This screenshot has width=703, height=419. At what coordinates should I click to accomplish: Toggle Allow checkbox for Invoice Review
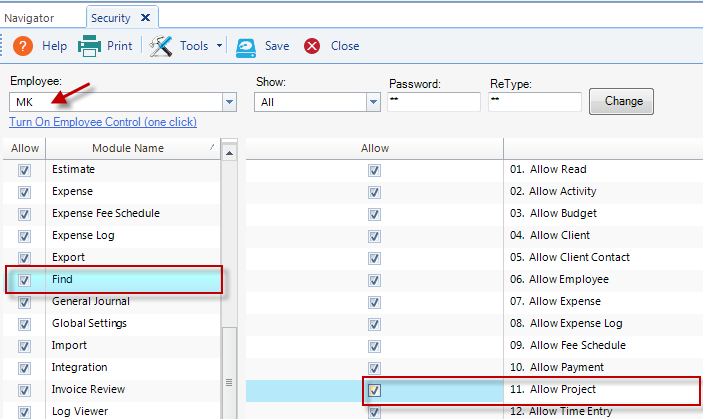coord(24,390)
